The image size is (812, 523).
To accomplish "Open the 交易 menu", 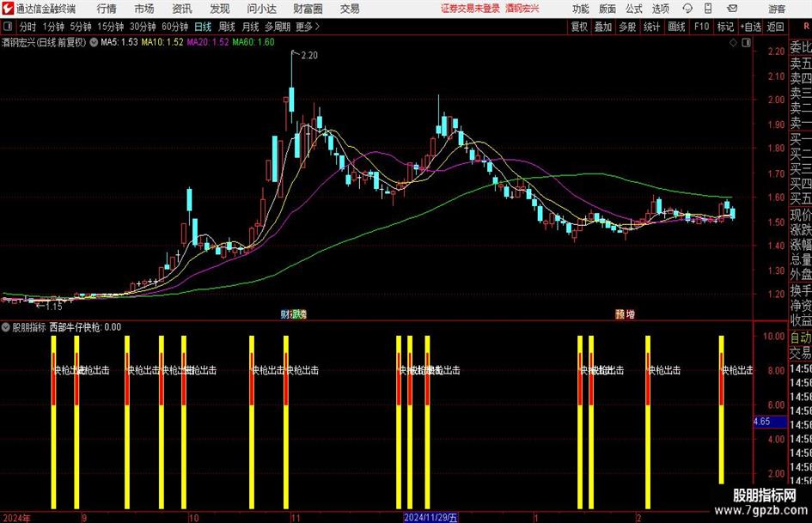I will 350,9.
